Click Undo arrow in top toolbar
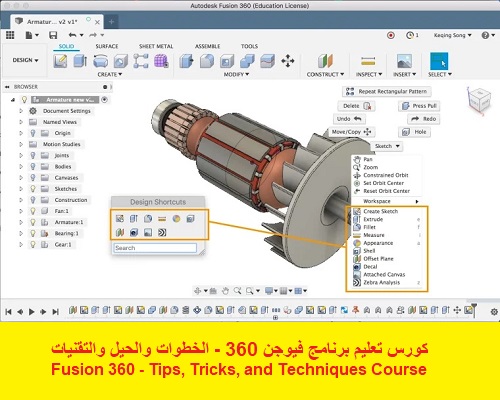 tap(72, 35)
